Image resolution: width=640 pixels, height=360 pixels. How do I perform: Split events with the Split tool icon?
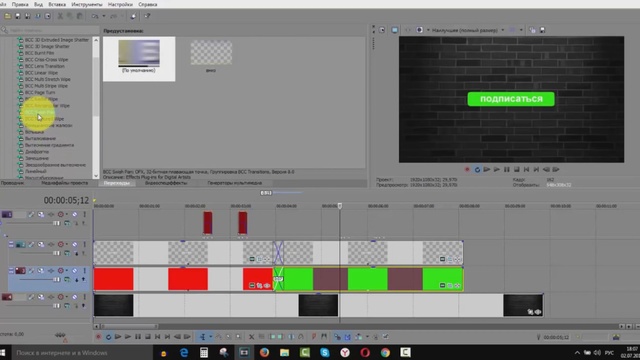coord(291,337)
